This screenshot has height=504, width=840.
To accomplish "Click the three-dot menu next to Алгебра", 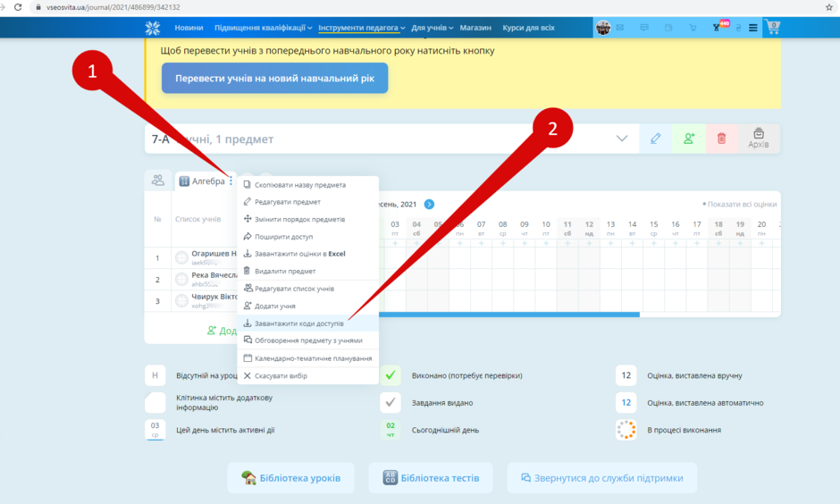I will tap(231, 181).
